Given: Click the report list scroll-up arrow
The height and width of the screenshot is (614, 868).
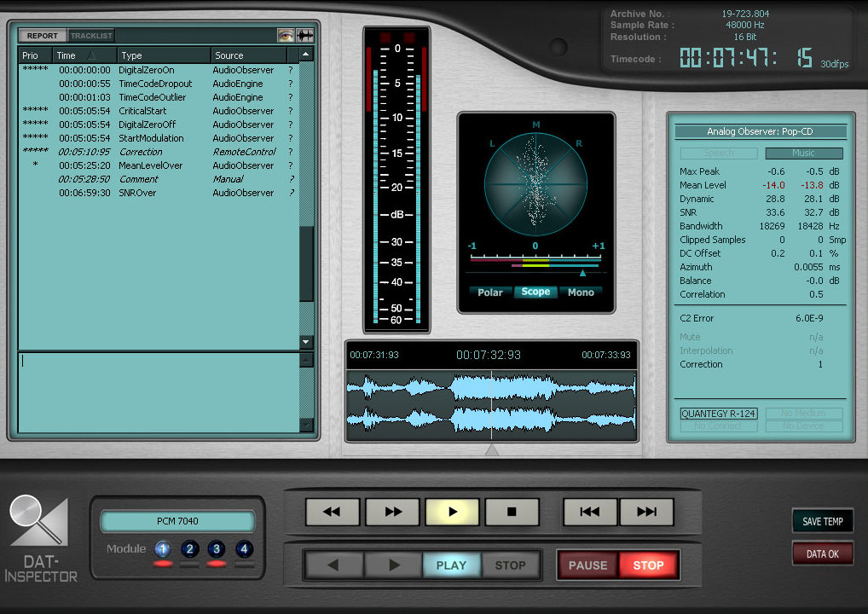Looking at the screenshot, I should click(306, 55).
